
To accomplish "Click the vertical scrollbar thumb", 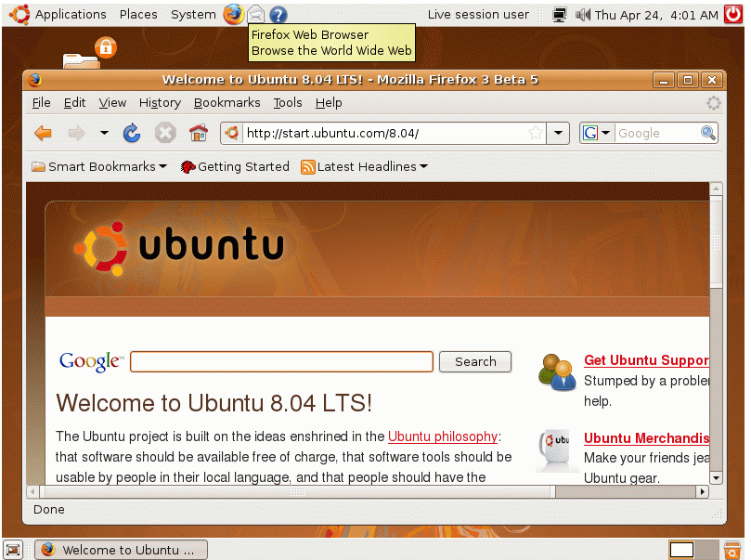I will pos(716,241).
